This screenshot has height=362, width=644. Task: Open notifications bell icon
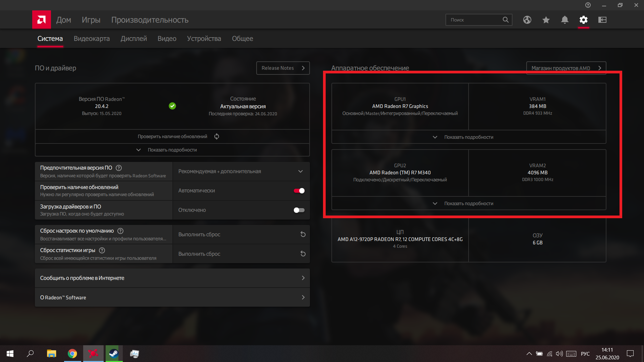pos(565,20)
